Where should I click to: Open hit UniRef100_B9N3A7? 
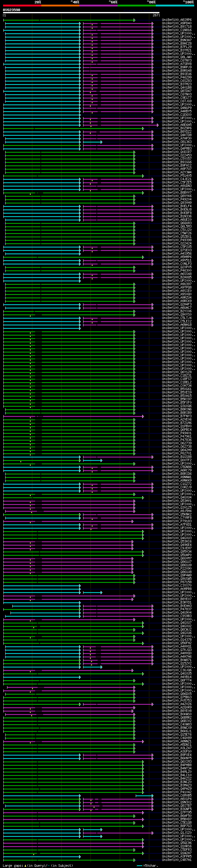click(177, 40)
